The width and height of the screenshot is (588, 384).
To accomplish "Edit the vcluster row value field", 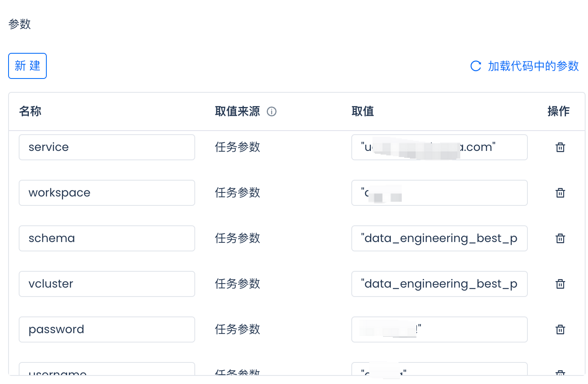I will coord(439,284).
